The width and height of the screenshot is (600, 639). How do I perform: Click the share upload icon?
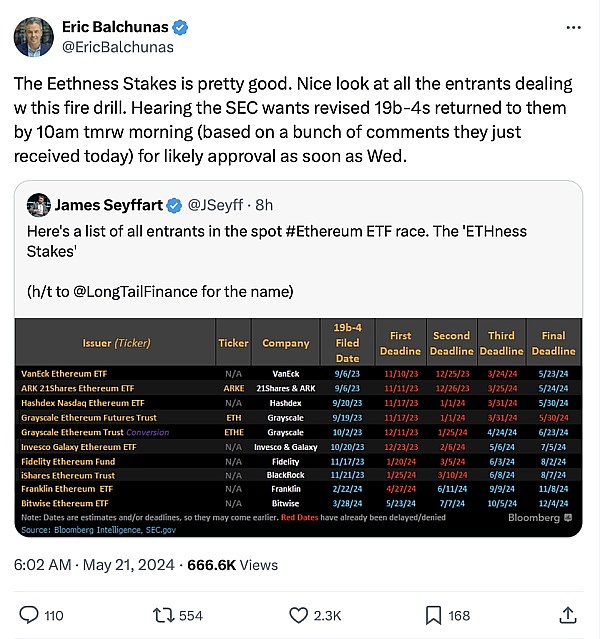(568, 614)
